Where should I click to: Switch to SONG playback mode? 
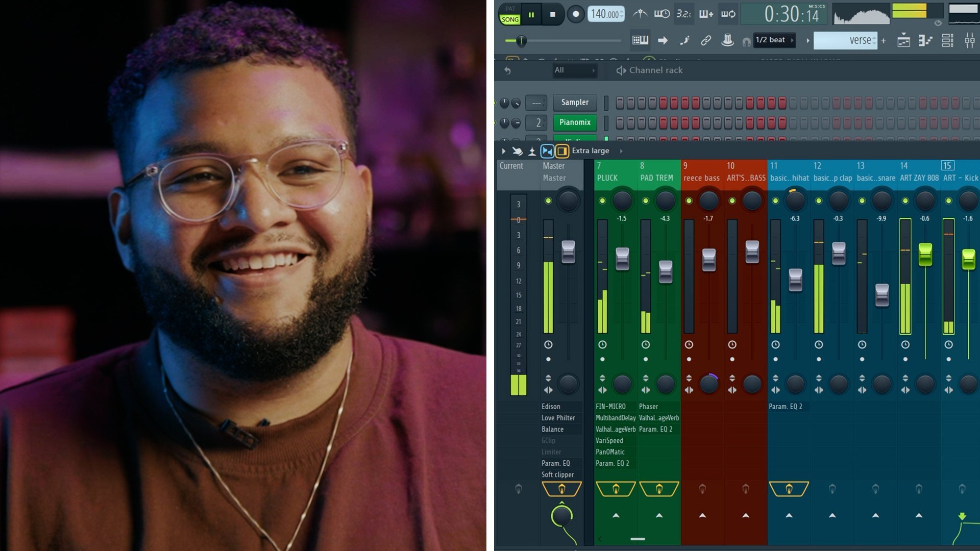click(510, 19)
